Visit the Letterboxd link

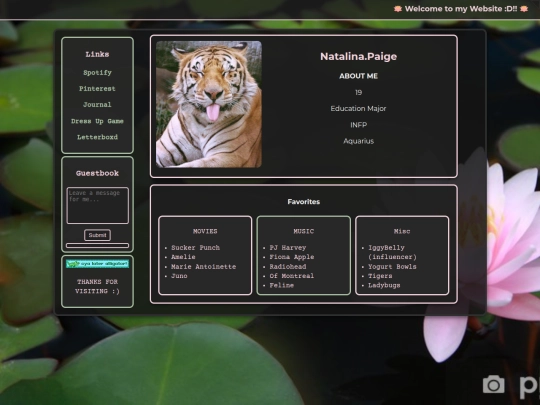click(97, 137)
